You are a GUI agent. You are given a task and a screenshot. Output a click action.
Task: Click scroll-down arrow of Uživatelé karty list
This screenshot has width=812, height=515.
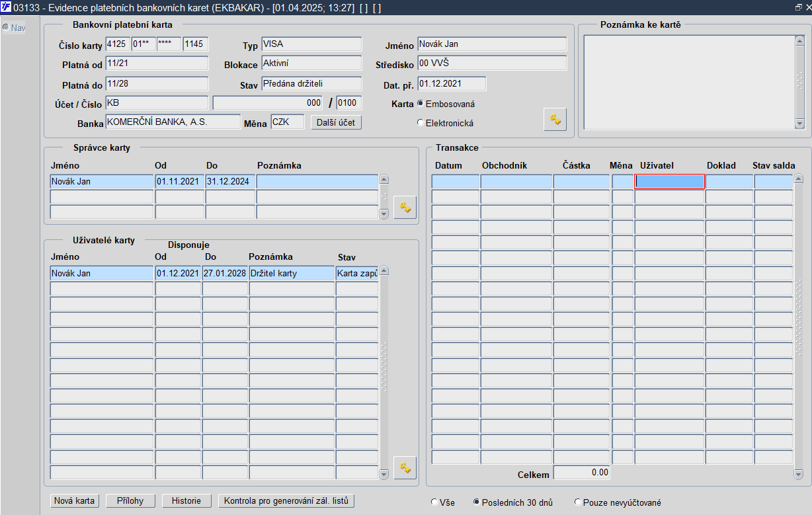(x=384, y=474)
